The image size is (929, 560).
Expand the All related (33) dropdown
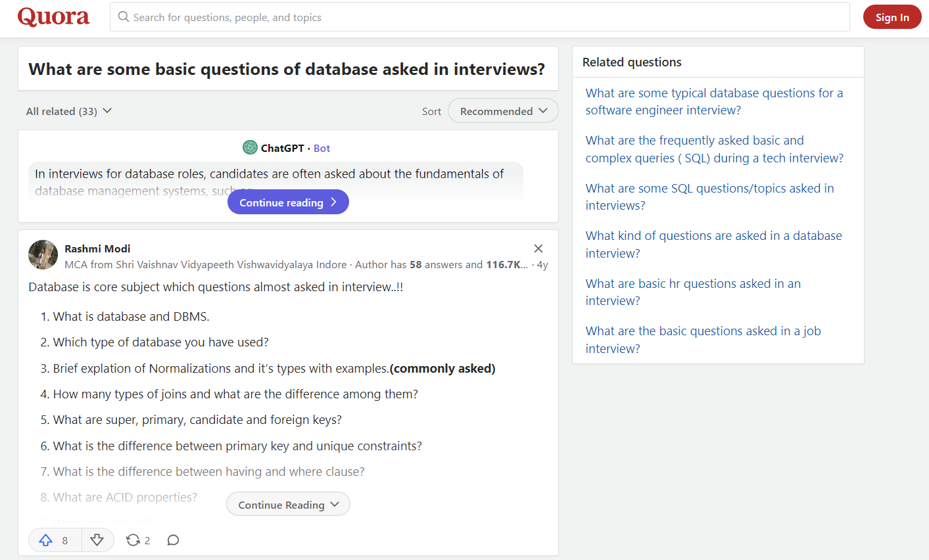(x=69, y=111)
